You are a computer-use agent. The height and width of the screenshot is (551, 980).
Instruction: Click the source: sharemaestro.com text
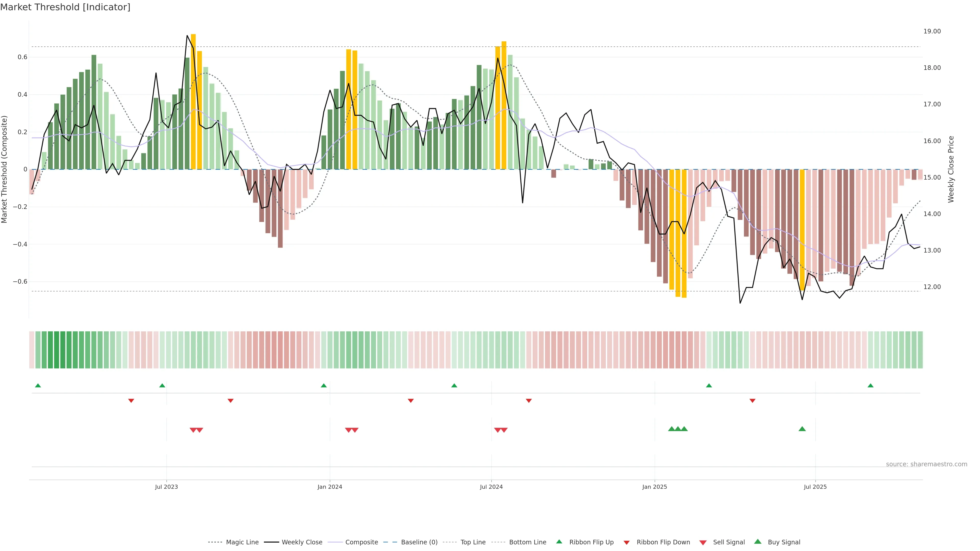(926, 464)
